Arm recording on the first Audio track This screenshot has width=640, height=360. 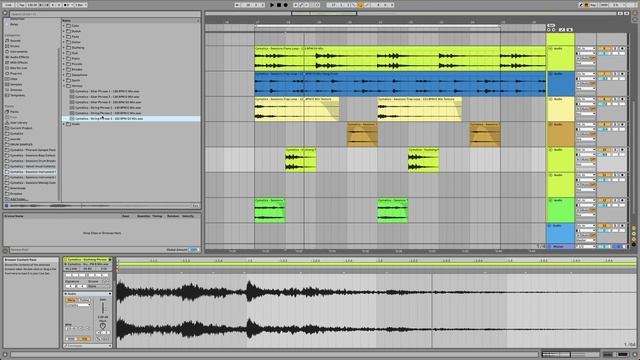point(622,49)
